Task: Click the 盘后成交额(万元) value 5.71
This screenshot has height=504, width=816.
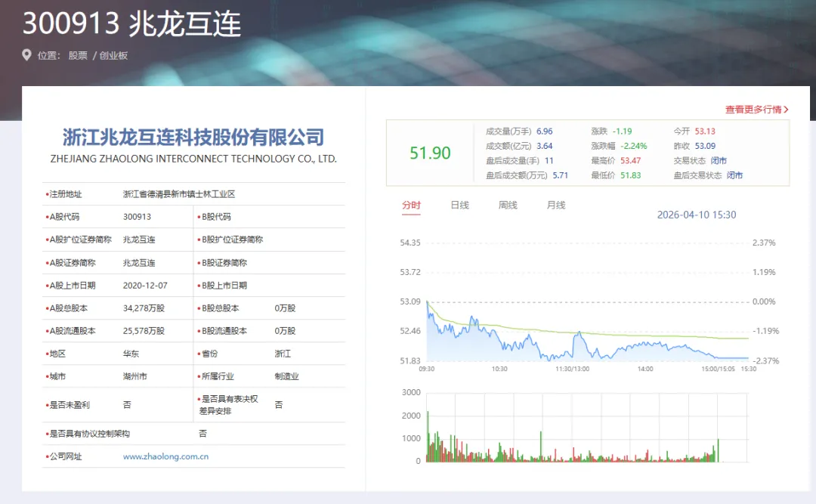Action: pos(561,175)
